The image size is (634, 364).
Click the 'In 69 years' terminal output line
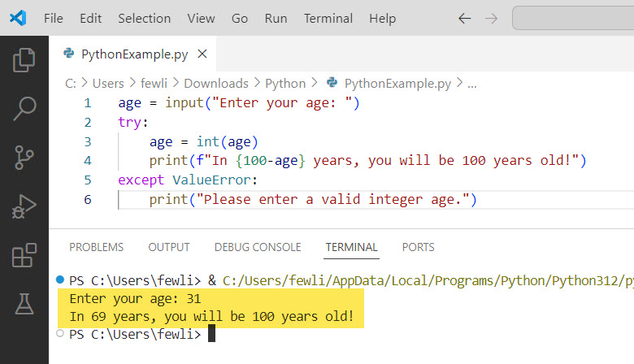point(211,316)
